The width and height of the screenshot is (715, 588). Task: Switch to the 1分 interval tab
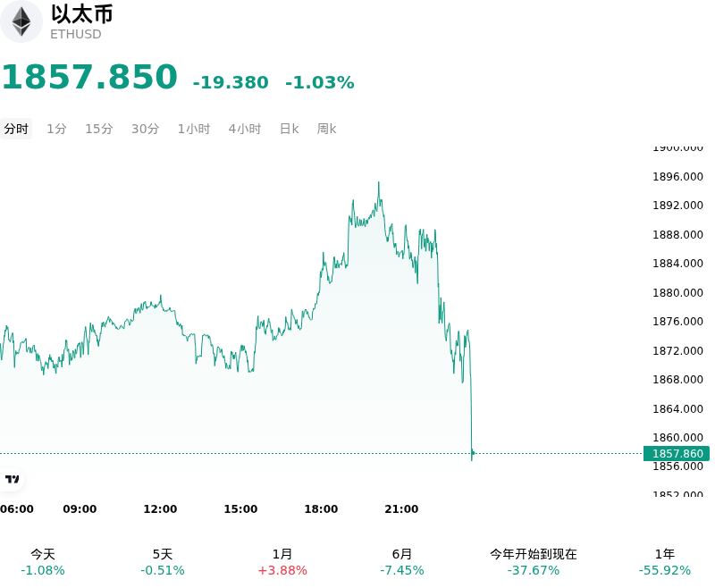[x=57, y=129]
